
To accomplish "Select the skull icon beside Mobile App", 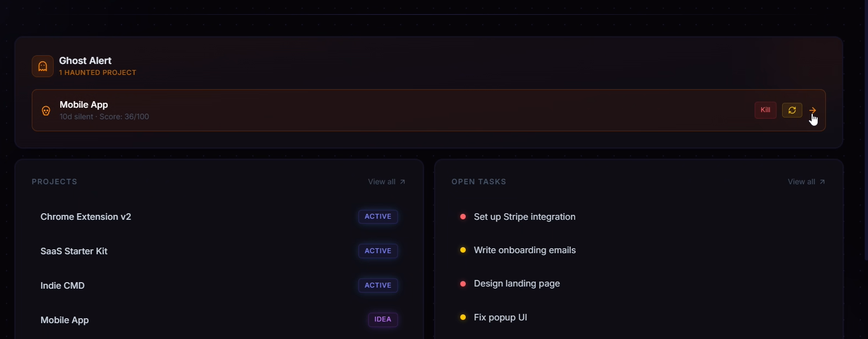I will click(46, 110).
